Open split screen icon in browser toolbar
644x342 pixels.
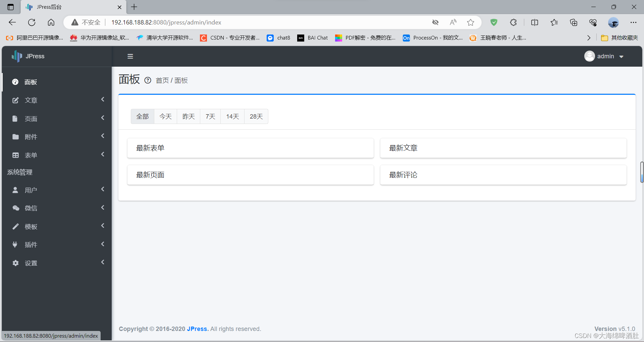[x=535, y=22]
